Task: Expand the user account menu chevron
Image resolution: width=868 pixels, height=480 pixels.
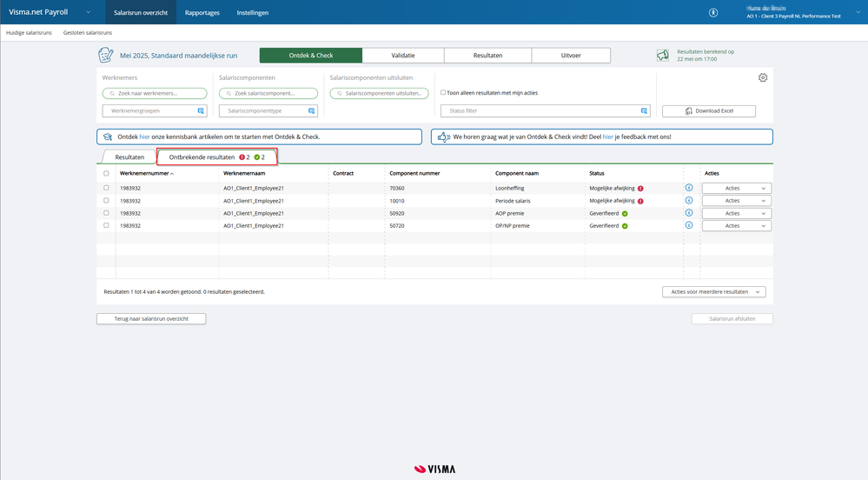Action: [858, 13]
